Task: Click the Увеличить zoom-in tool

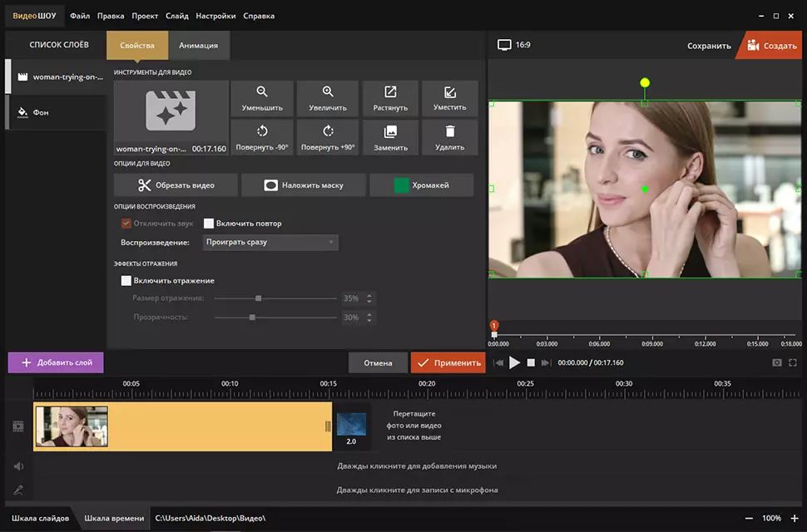Action: click(x=328, y=98)
